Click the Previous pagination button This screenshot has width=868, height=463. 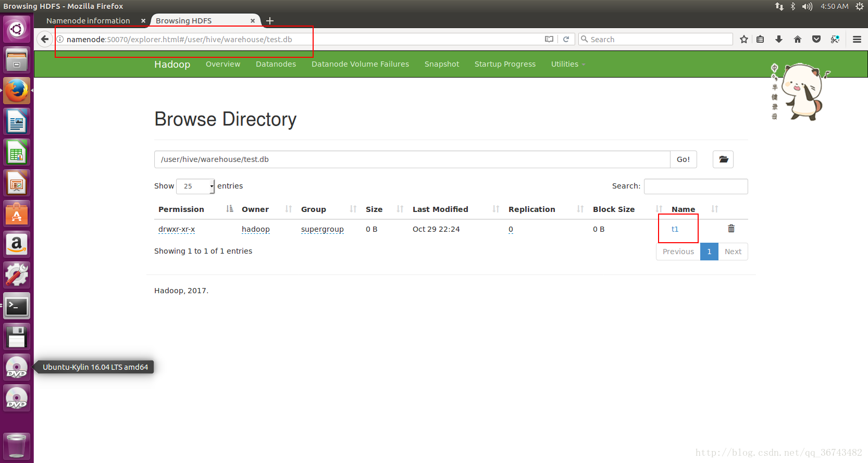(678, 252)
